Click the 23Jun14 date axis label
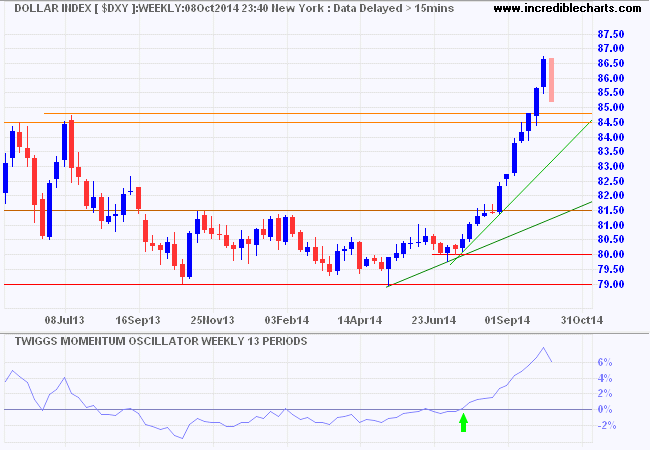Screen dimensions: 650x450 pos(434,320)
